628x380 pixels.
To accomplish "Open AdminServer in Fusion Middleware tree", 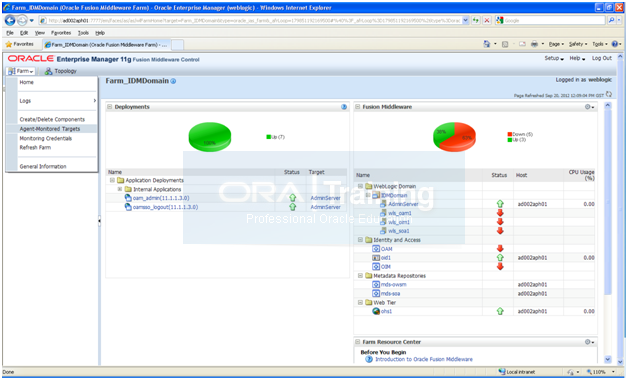I will [x=403, y=204].
